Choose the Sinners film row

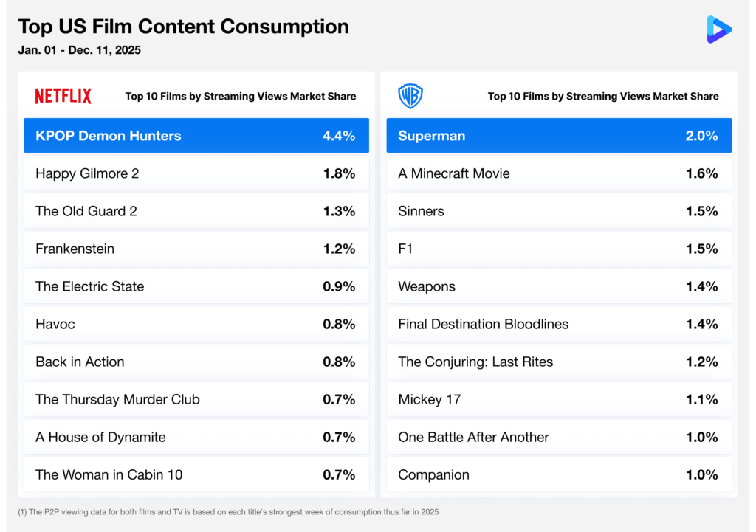559,211
